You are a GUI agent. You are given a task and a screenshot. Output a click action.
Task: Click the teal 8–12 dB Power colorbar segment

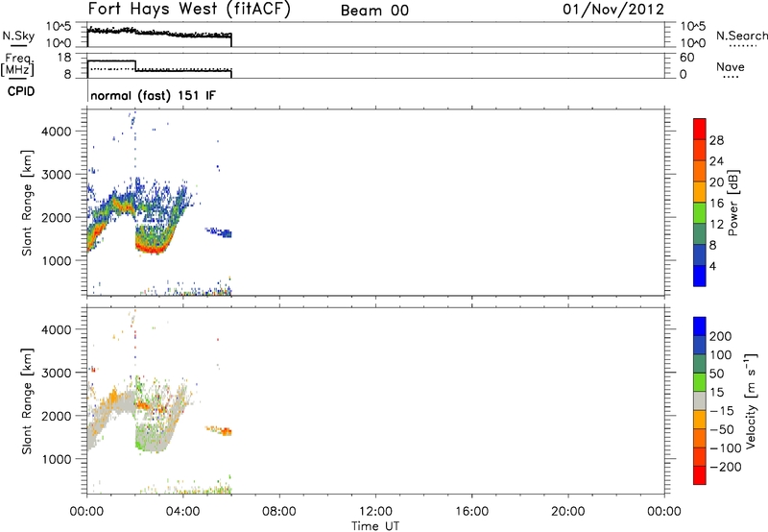pyautogui.click(x=700, y=233)
